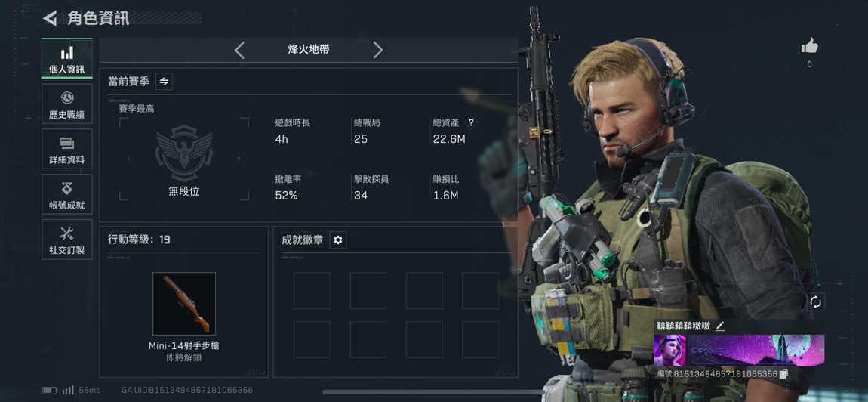This screenshot has height=402, width=868.
Task: Open the 個人資訊 sidebar tab
Action: 67,58
